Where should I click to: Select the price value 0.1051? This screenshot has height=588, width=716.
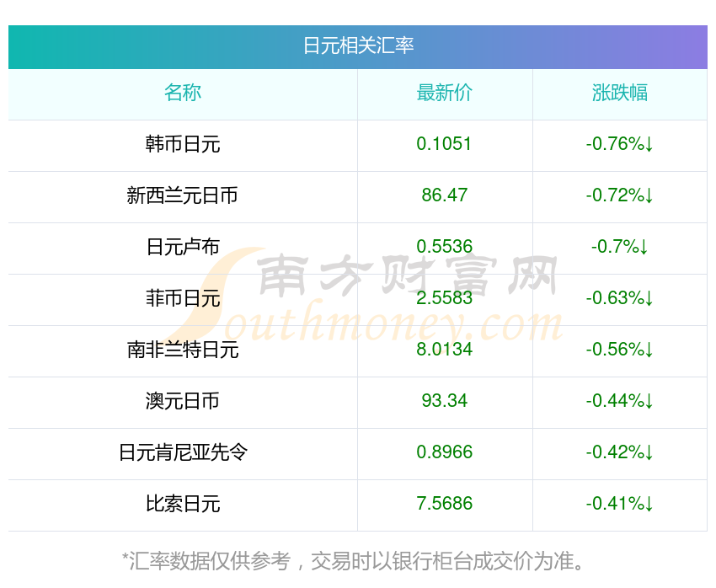point(444,144)
